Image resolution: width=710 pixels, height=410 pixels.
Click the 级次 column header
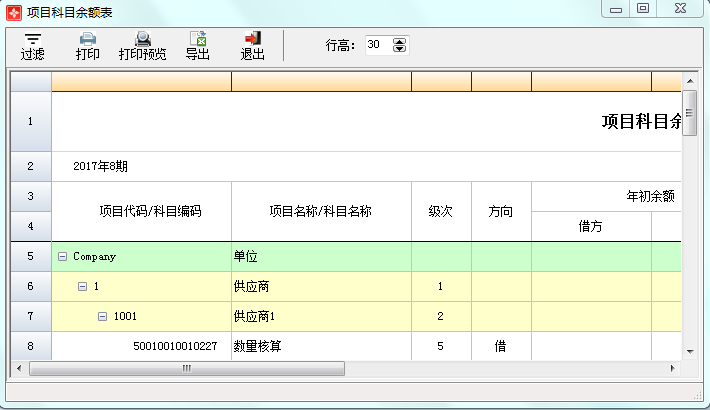coord(441,211)
